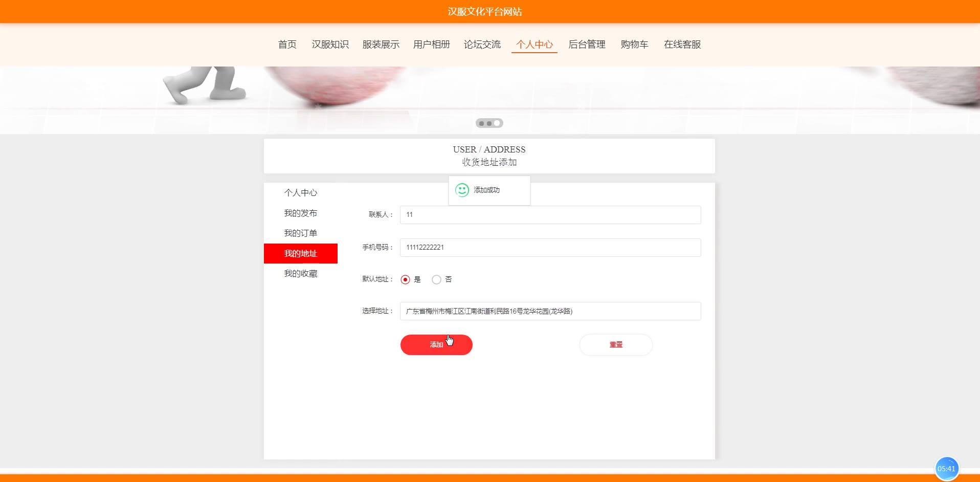Visit the 论坛交流 section
Viewport: 980px width, 482px height.
(x=482, y=45)
